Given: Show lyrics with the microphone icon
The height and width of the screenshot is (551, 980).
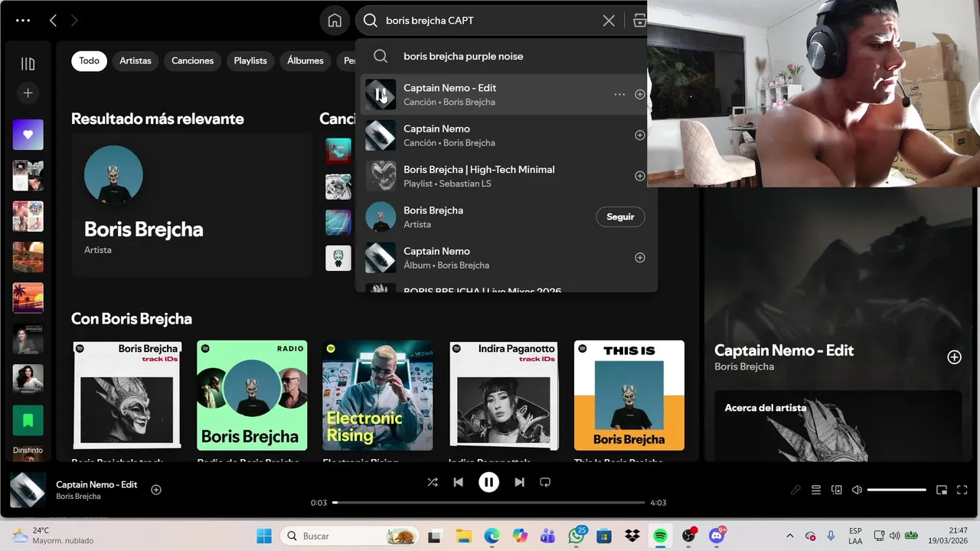Looking at the screenshot, I should click(795, 490).
